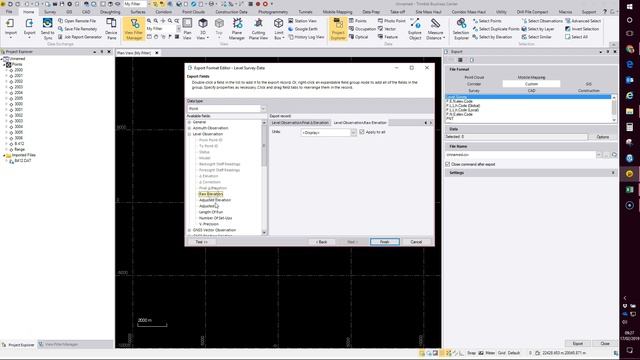Open the Selection Explorer
Image resolution: width=640 pixels, height=360 pixels.
tap(461, 28)
